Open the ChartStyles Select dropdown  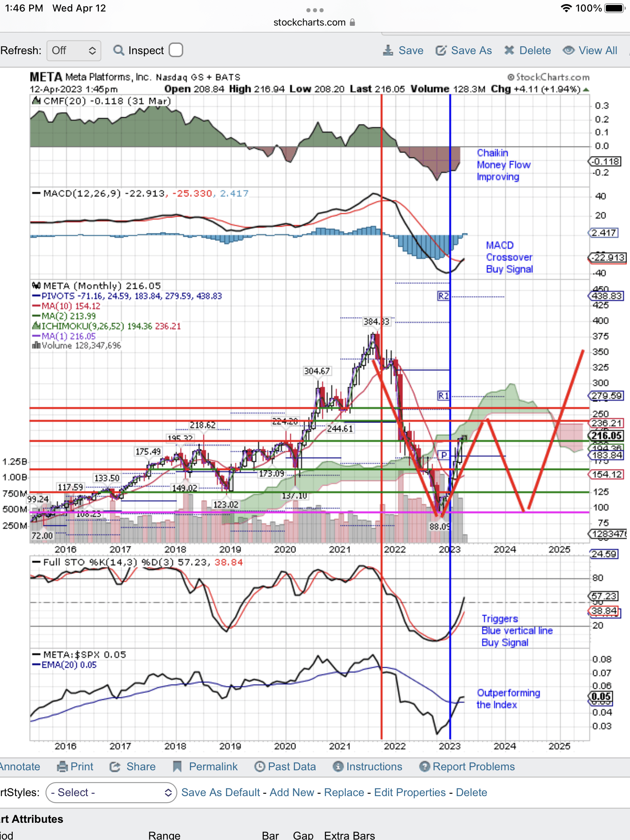pyautogui.click(x=111, y=792)
